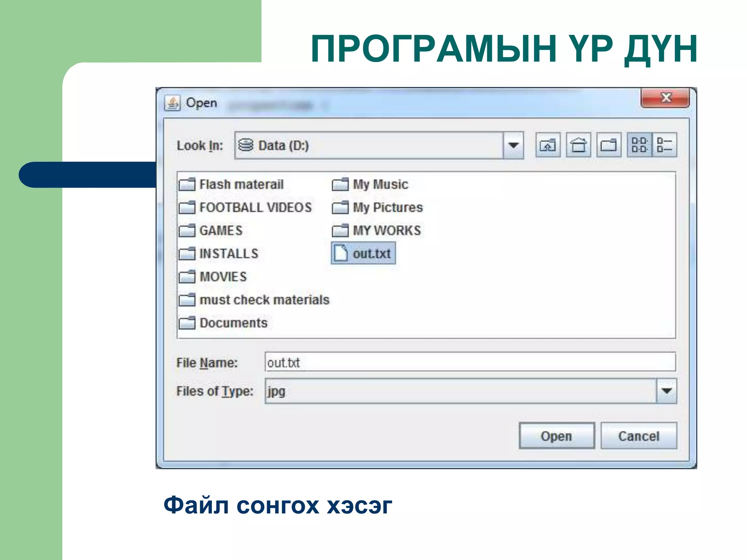
Task: Click the folder icon beside must check materials
Action: click(x=187, y=300)
